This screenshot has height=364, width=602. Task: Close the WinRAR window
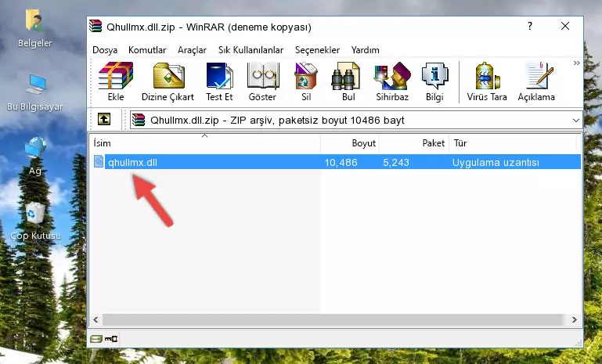click(564, 26)
